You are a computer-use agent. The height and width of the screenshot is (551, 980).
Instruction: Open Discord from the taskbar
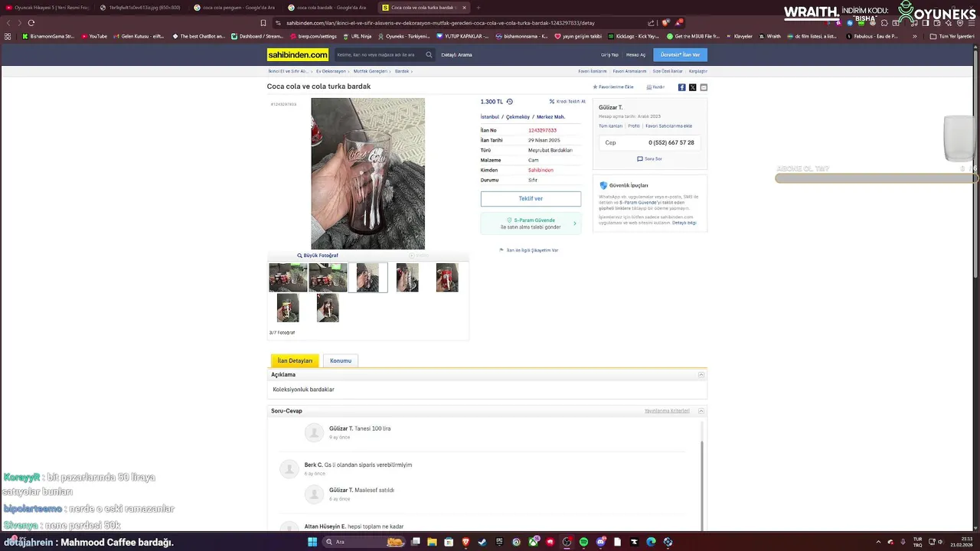click(x=600, y=542)
